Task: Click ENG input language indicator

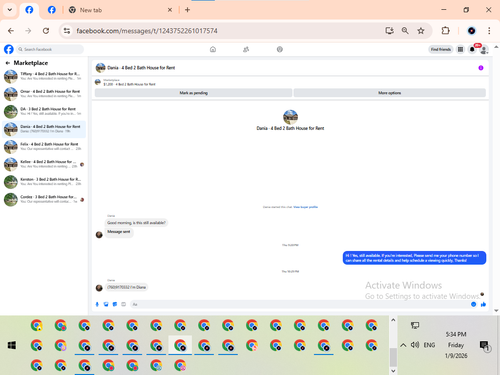Action: point(429,345)
